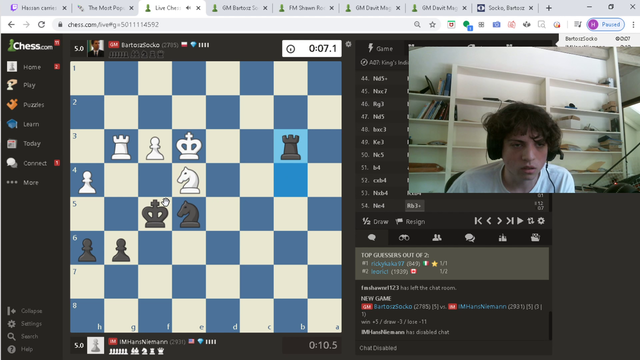Jump to last move
This screenshot has height=360, width=640.
(x=510, y=221)
